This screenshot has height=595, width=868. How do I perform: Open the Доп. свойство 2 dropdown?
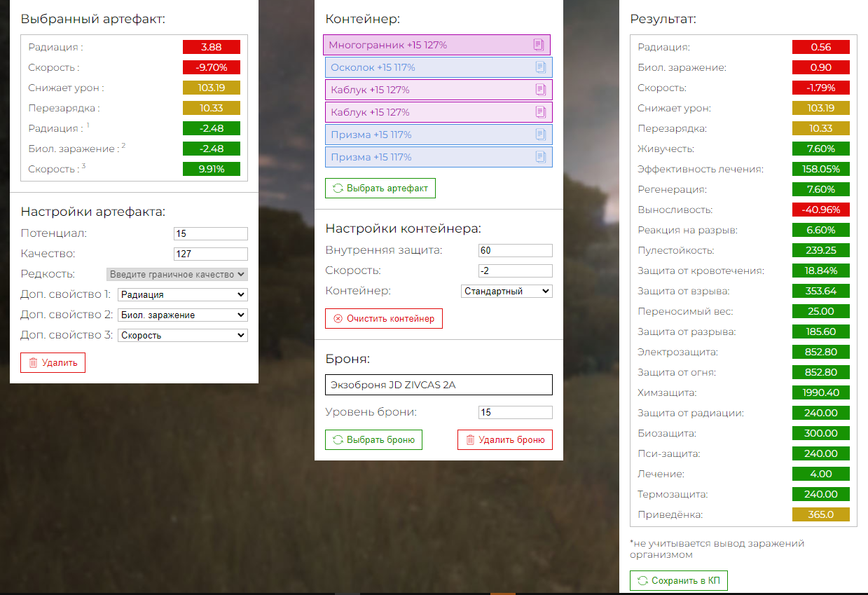coord(182,315)
